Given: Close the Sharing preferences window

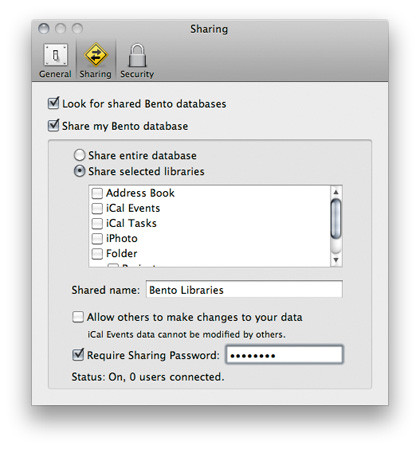Looking at the screenshot, I should click(x=44, y=29).
